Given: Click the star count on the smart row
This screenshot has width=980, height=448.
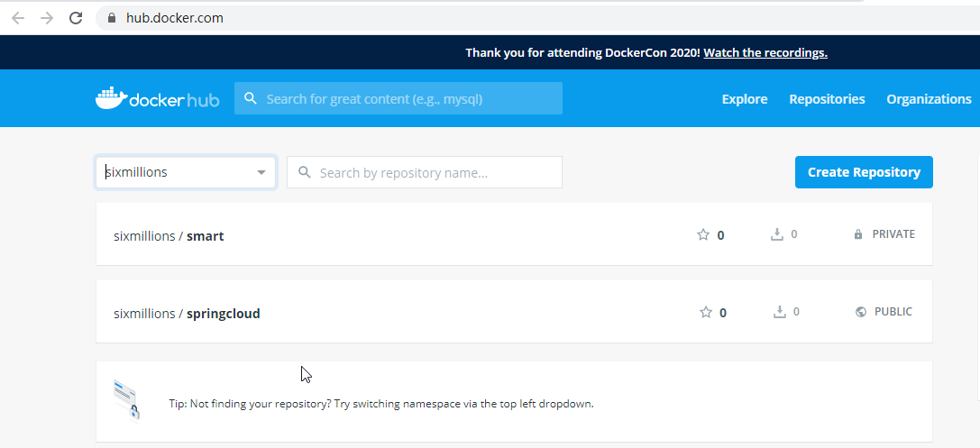Looking at the screenshot, I should [x=720, y=235].
